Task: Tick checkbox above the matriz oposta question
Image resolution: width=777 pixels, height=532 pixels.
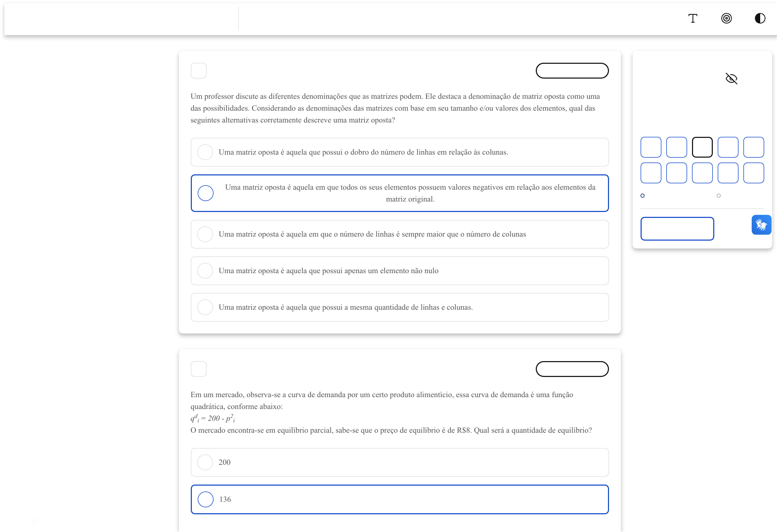Action: [x=199, y=71]
